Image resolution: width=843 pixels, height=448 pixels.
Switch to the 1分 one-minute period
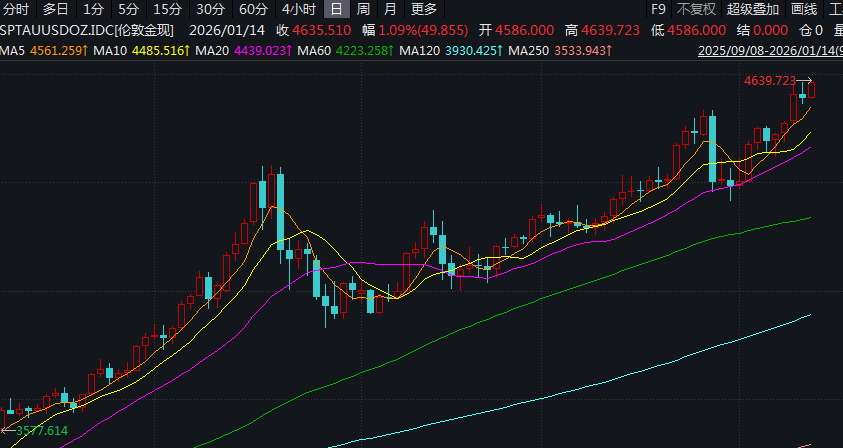click(93, 9)
